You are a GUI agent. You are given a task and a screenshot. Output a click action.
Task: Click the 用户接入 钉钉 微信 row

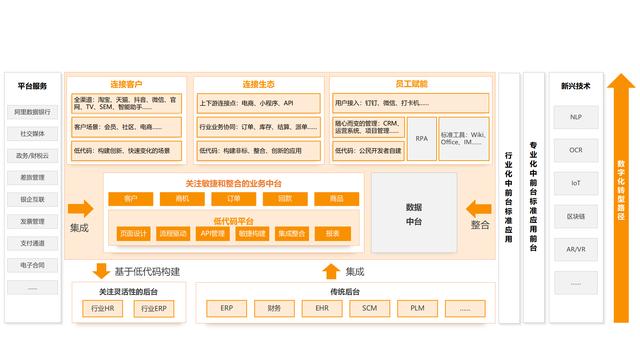coord(410,103)
